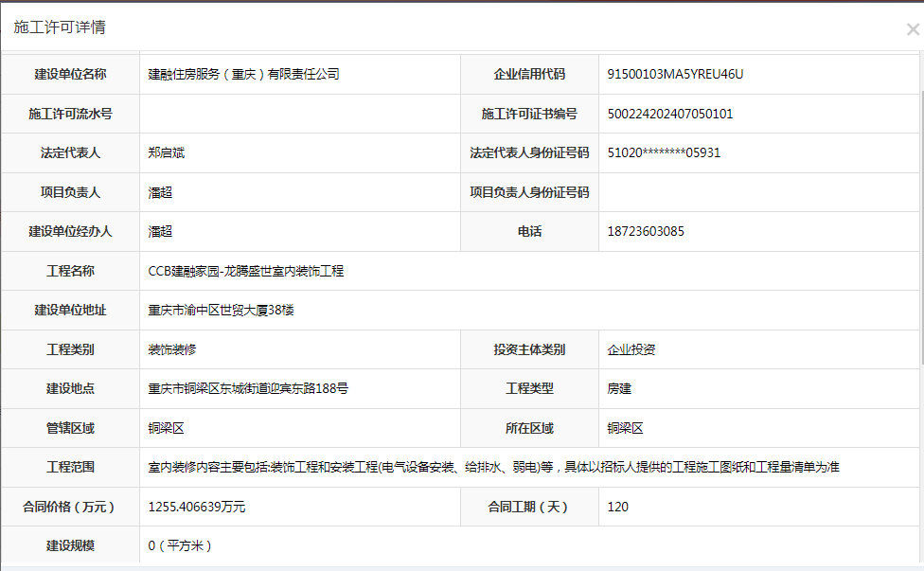Click the 装饰装修 project category value
This screenshot has height=571, width=924.
pos(172,349)
